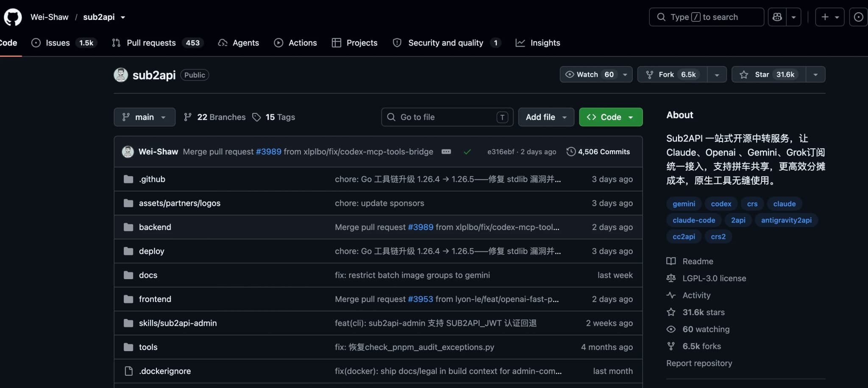Select the gemini topic tag
868x388 pixels.
tap(684, 204)
